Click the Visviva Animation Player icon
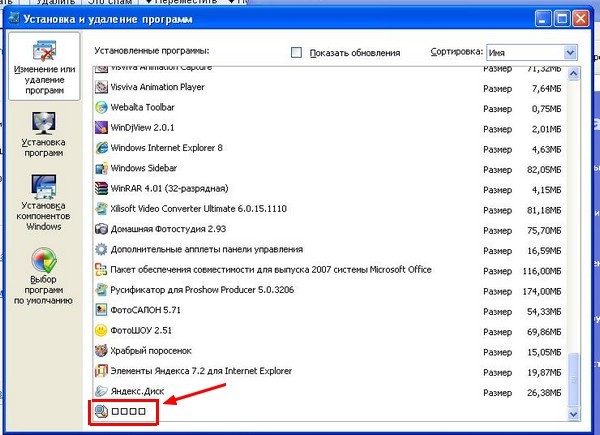This screenshot has width=600, height=435. pos(101,87)
